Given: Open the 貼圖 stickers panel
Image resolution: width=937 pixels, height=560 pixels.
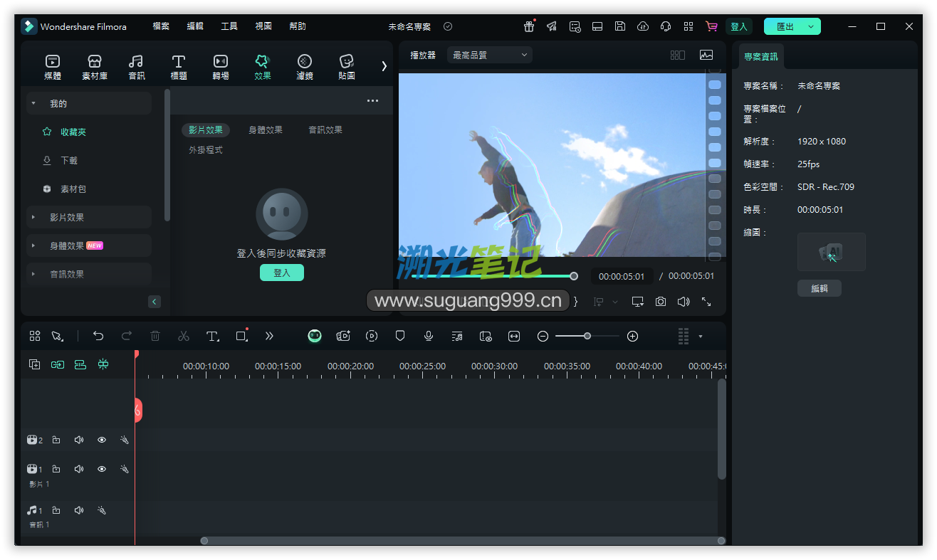Looking at the screenshot, I should point(347,67).
